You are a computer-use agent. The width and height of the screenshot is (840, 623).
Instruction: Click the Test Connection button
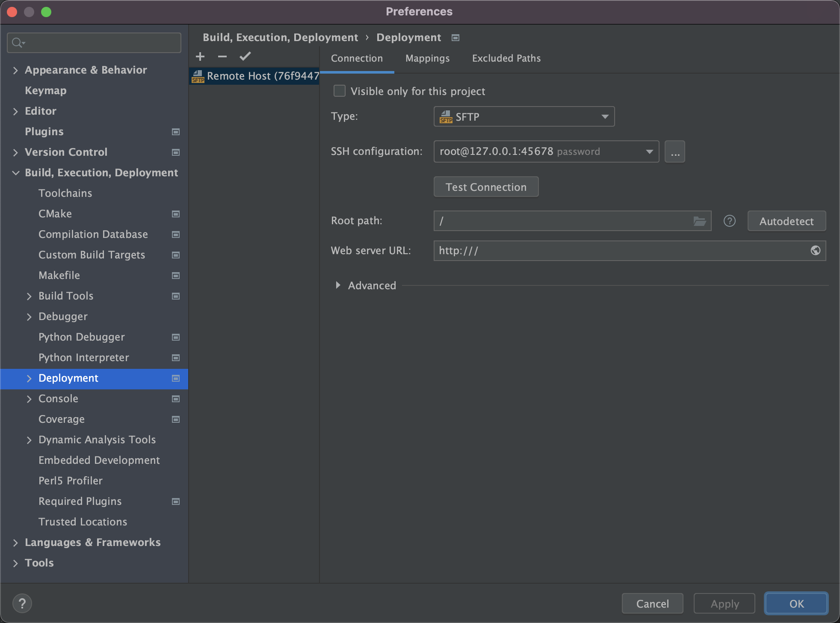pyautogui.click(x=486, y=187)
